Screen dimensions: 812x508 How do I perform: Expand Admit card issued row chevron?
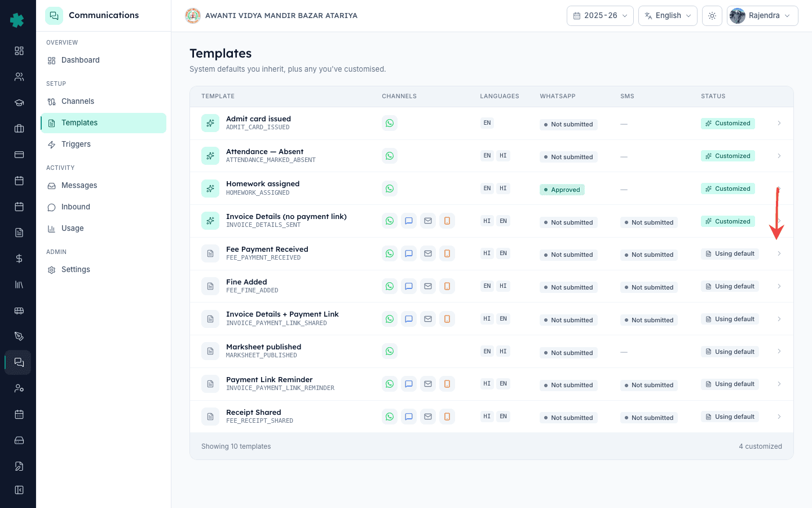(x=779, y=123)
